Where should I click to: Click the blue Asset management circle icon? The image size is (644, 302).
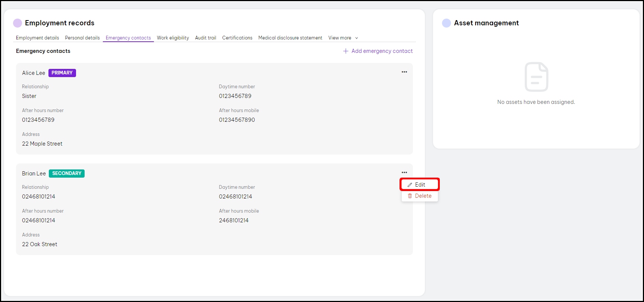point(446,23)
